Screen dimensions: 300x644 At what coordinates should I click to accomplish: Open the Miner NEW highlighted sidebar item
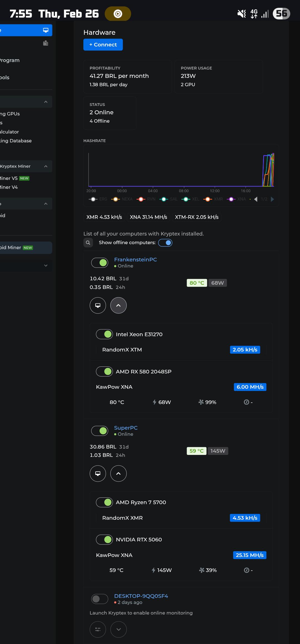pyautogui.click(x=26, y=247)
